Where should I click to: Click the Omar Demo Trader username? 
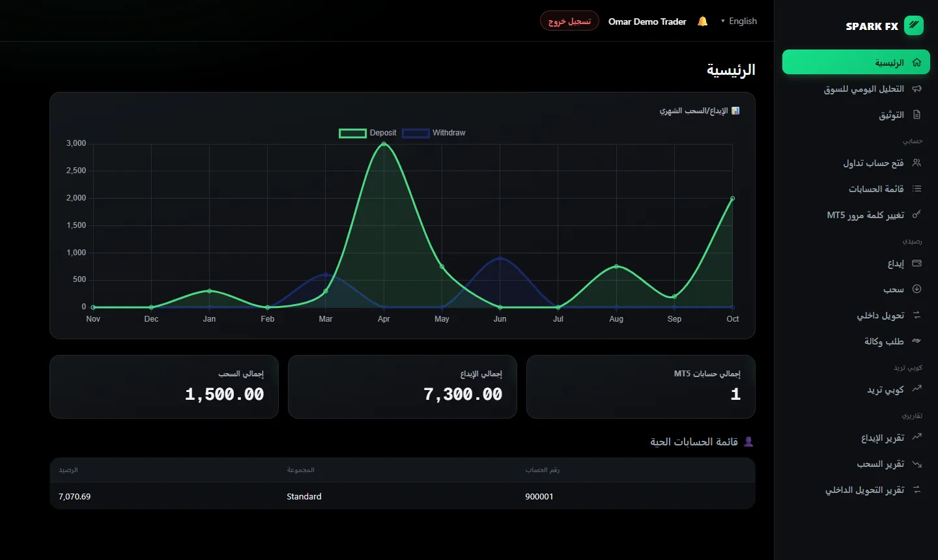click(x=647, y=21)
